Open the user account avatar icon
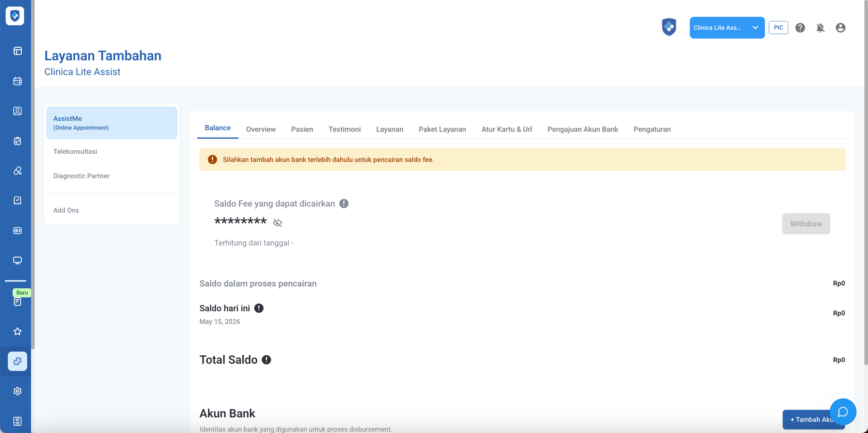 (841, 28)
